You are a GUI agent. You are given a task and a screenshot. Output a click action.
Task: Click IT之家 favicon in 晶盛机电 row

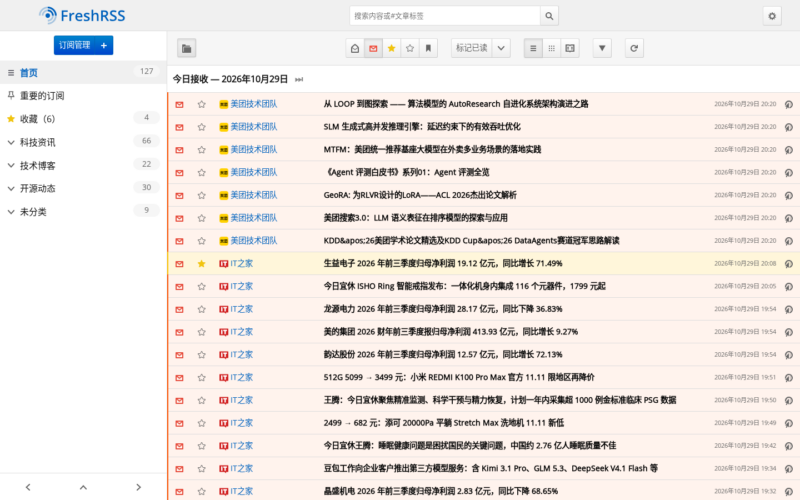223,491
